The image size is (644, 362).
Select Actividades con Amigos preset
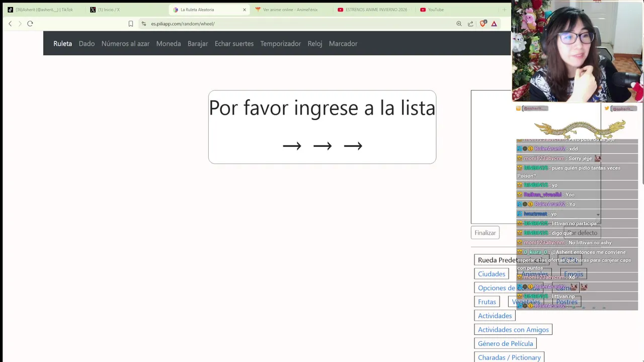(x=513, y=330)
